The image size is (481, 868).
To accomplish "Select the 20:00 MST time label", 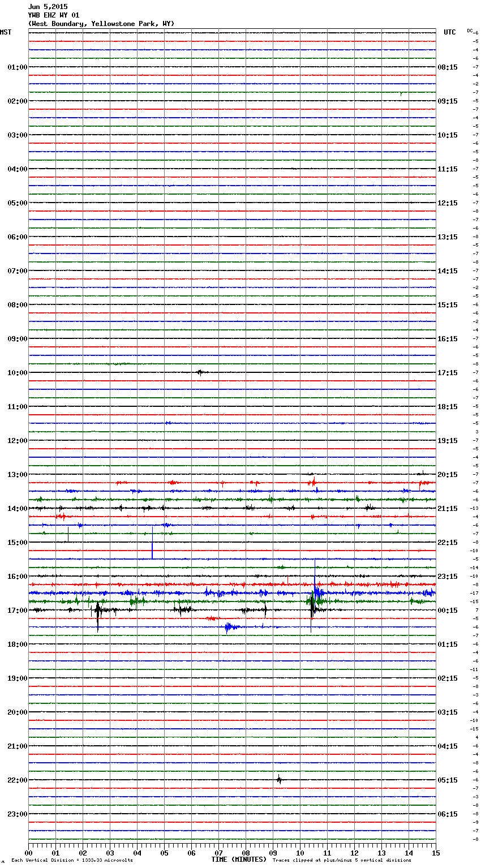I will 17,712.
